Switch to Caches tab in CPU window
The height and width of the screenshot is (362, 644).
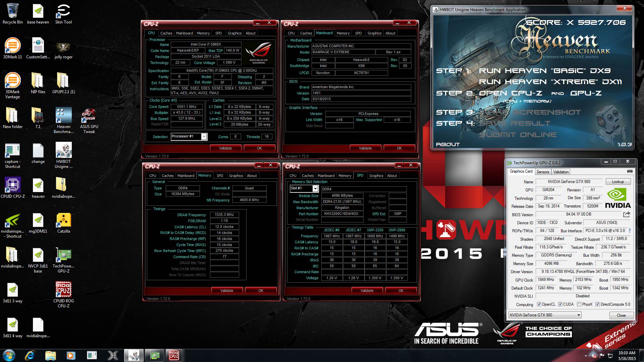(x=166, y=33)
